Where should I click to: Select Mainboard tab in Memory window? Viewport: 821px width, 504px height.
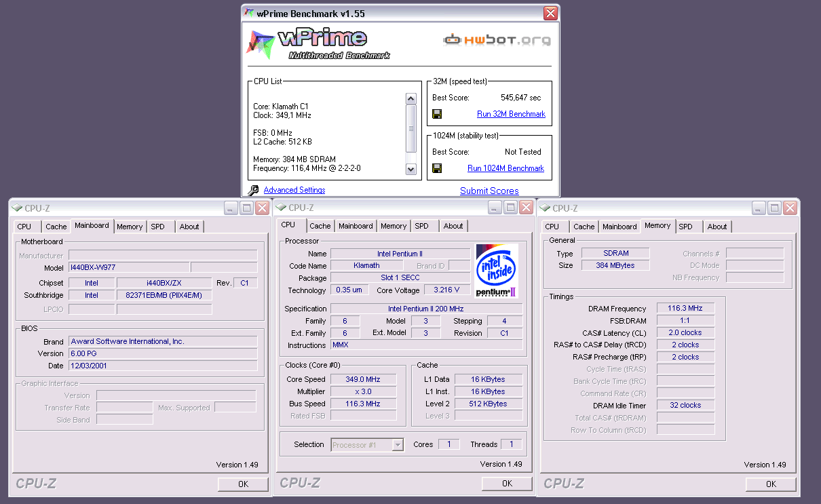(619, 227)
